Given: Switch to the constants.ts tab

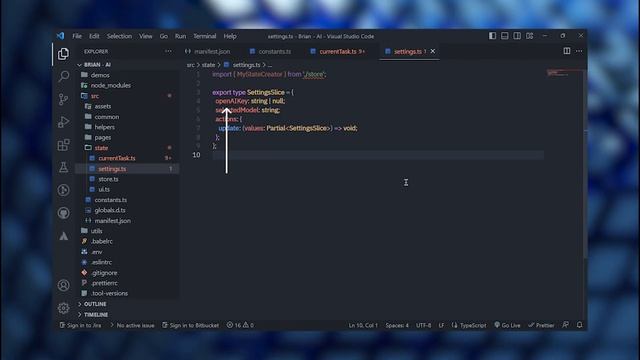Looking at the screenshot, I should tap(271, 51).
